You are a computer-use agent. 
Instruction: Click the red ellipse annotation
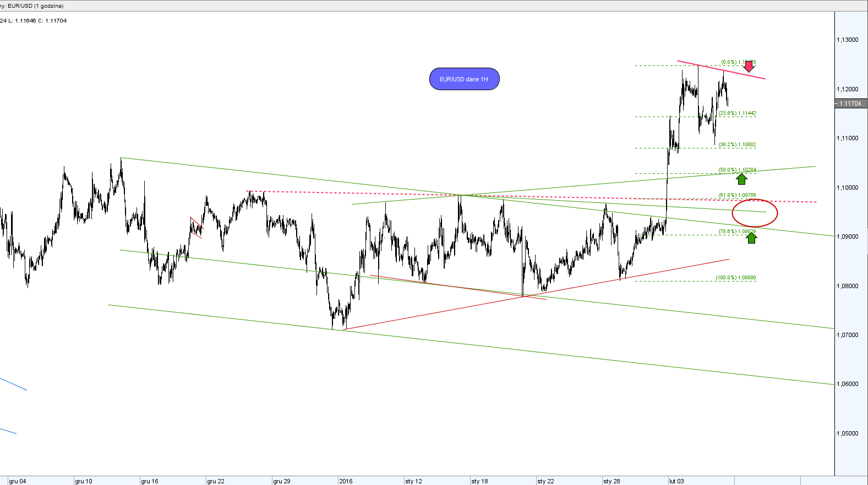[x=755, y=213]
